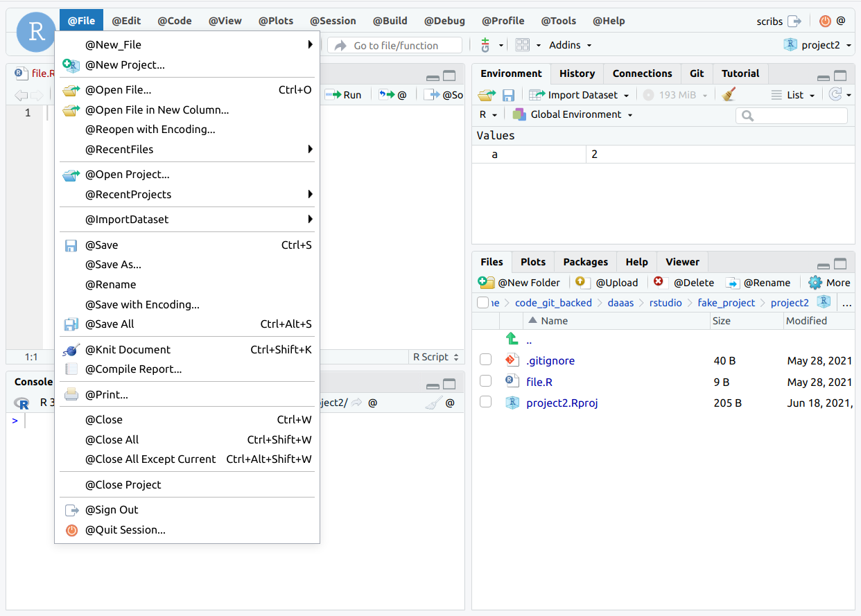The width and height of the screenshot is (861, 616).
Task: Click the Upload icon in Files pane
Action: coord(582,283)
